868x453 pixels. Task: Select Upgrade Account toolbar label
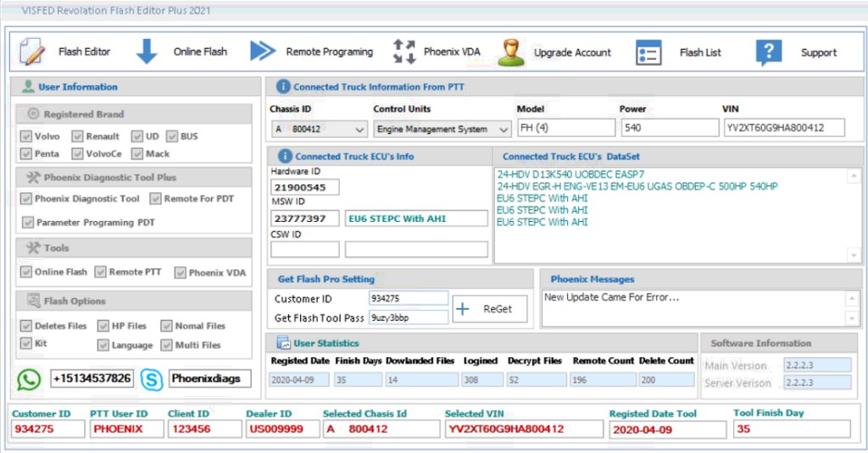pyautogui.click(x=572, y=52)
